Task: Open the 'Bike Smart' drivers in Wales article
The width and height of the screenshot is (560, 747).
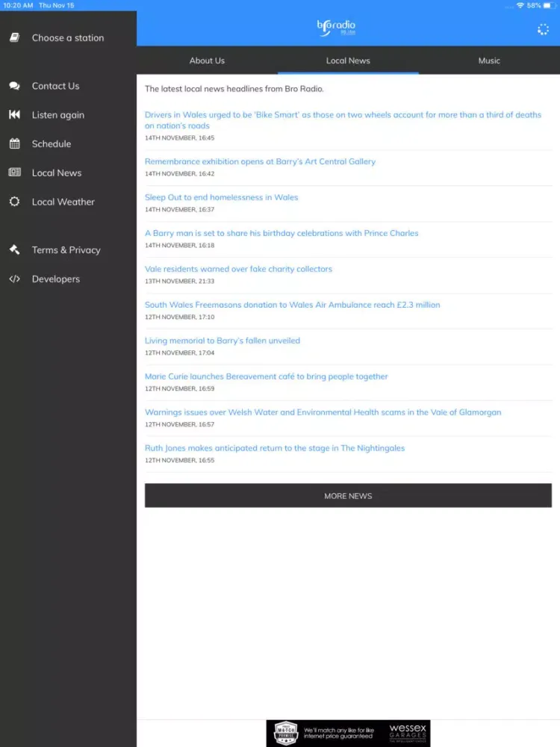Action: click(343, 120)
